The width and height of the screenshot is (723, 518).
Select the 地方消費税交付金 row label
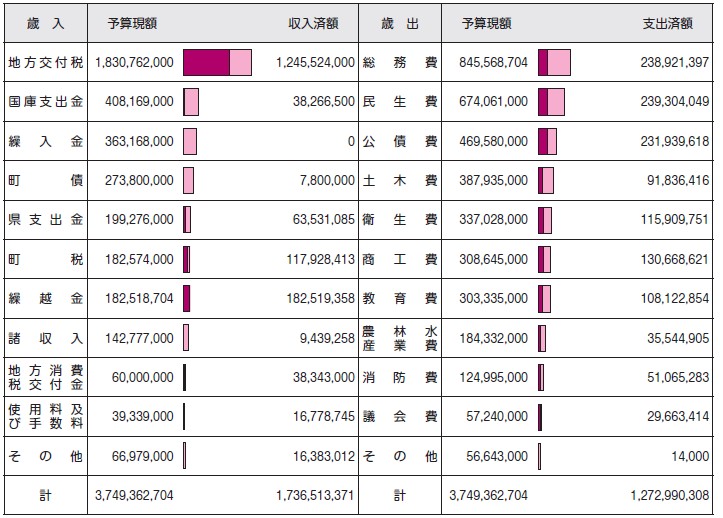click(x=45, y=377)
